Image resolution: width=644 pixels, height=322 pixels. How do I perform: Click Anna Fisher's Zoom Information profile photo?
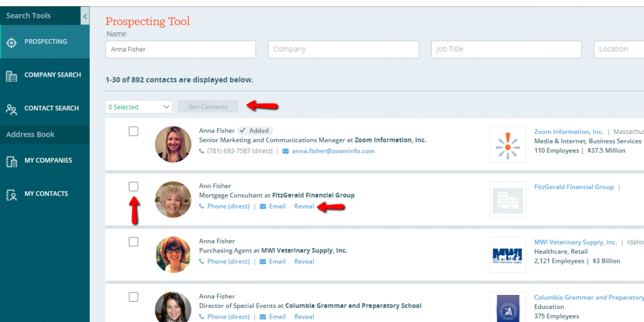173,144
